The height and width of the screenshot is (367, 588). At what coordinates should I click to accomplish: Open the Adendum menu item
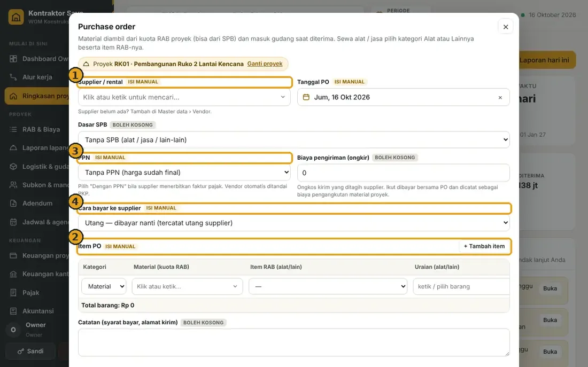point(37,203)
